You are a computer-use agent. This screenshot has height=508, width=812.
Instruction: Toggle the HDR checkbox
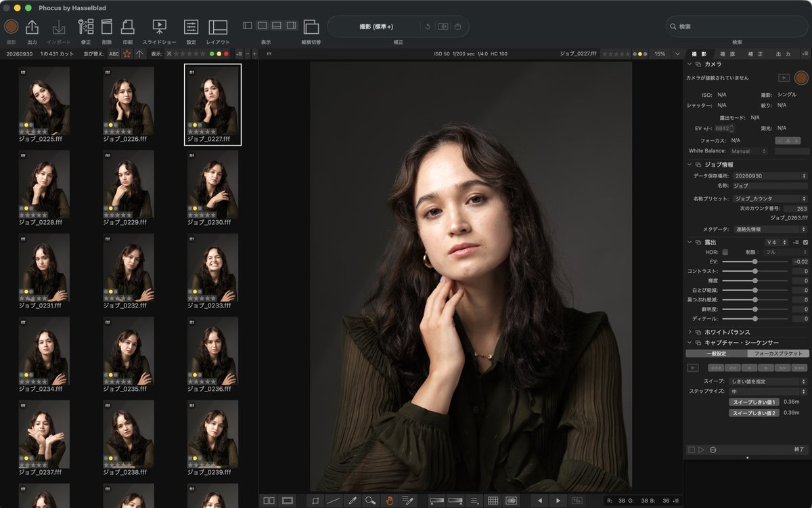tap(725, 252)
